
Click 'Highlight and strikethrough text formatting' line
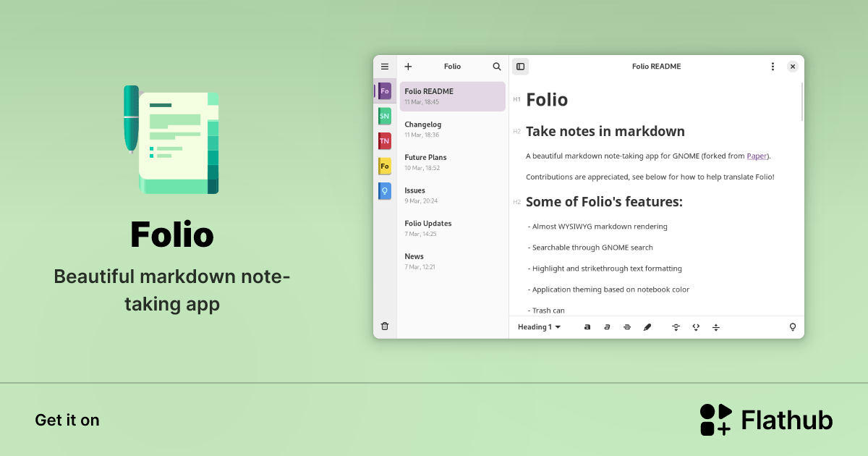605,269
